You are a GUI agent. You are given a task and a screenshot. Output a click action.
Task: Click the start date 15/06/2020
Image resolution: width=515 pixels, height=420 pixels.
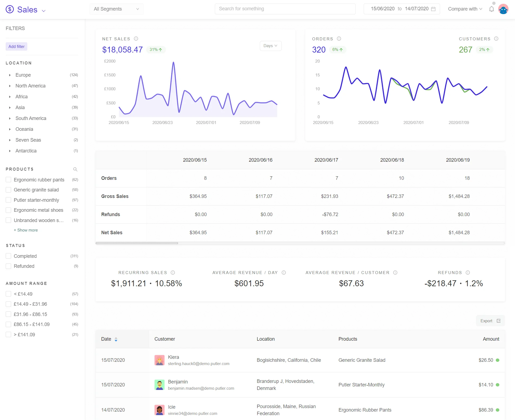point(382,9)
